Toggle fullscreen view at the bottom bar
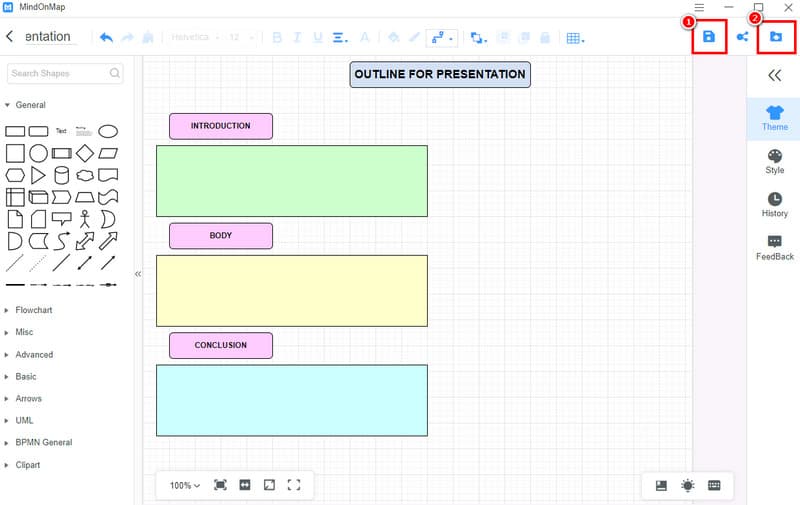 (294, 485)
